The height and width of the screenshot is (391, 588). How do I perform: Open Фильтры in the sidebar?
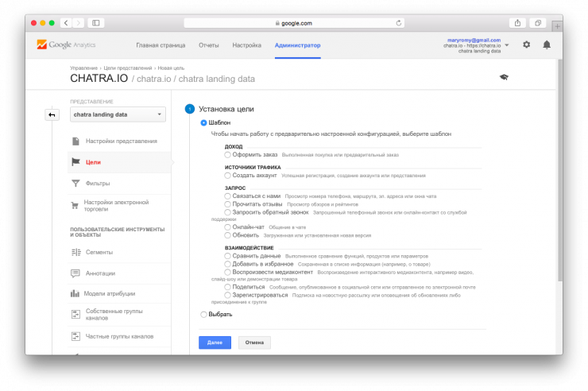(x=97, y=183)
